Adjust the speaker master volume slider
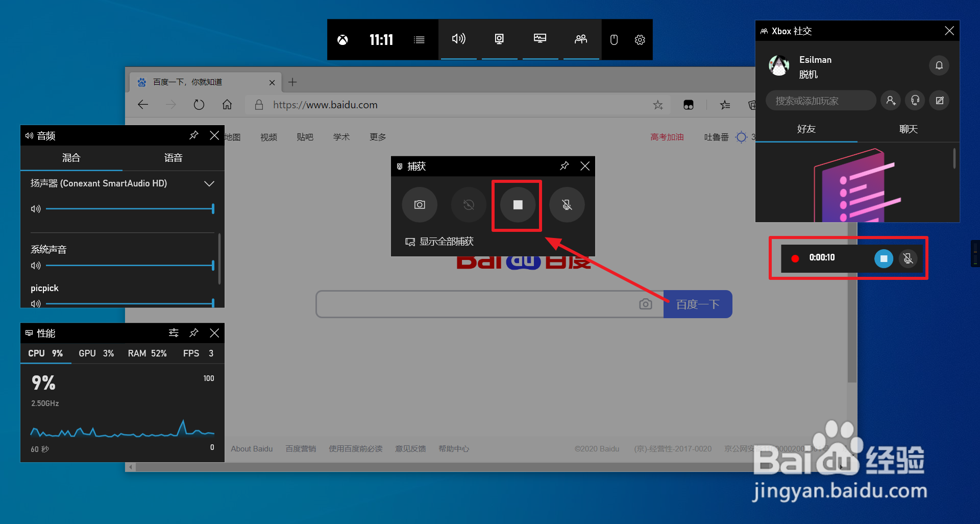 [x=130, y=209]
